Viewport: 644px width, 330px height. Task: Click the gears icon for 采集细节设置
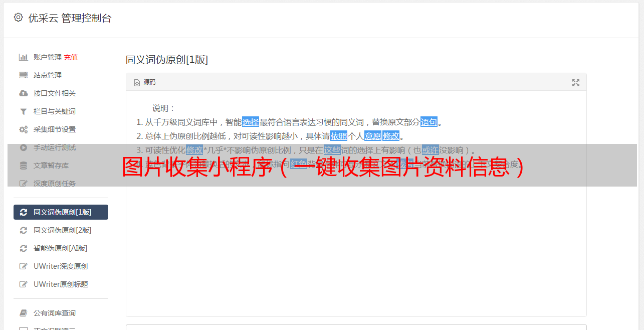tap(23, 129)
